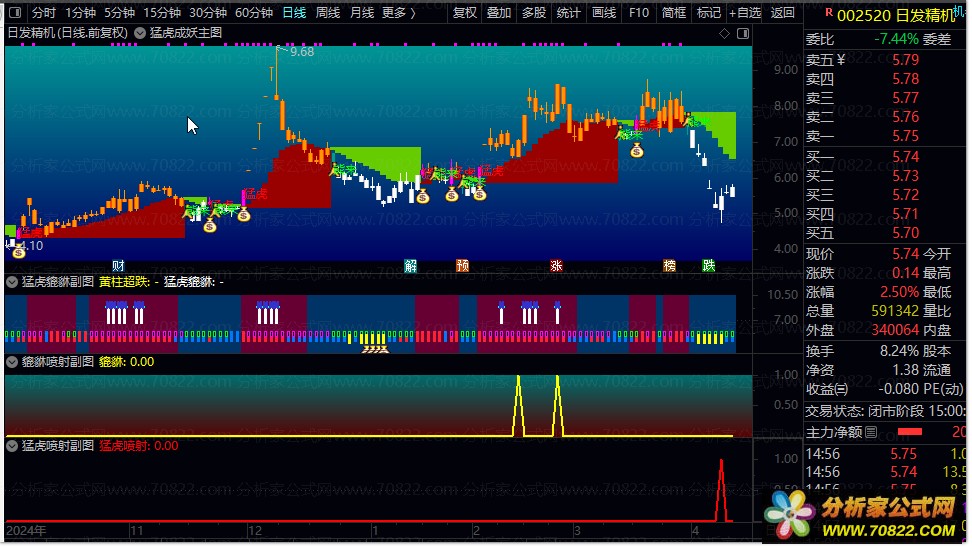Click the 换手 value 8.24%
972x547 pixels.
(899, 352)
